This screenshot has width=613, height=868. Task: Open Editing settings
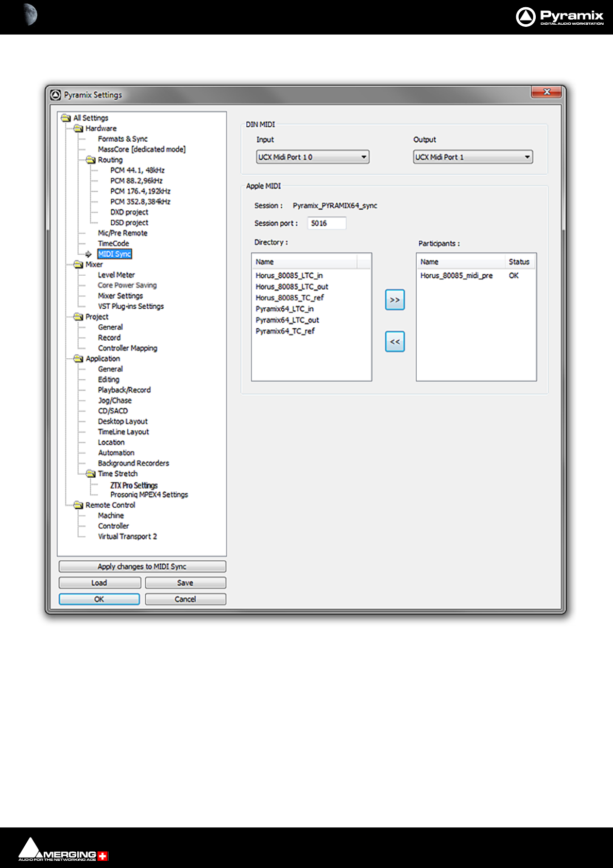tap(109, 379)
